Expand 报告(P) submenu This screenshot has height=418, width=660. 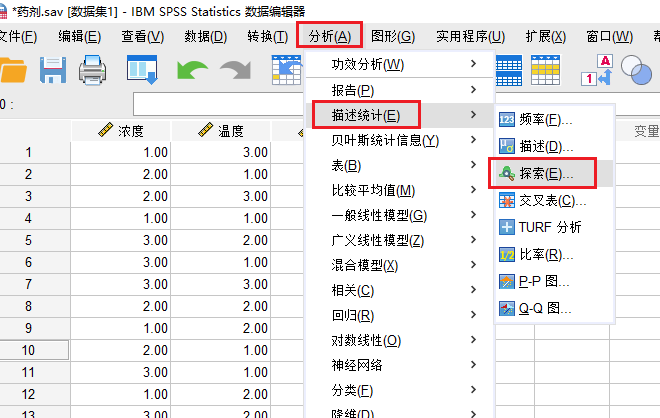click(x=399, y=90)
